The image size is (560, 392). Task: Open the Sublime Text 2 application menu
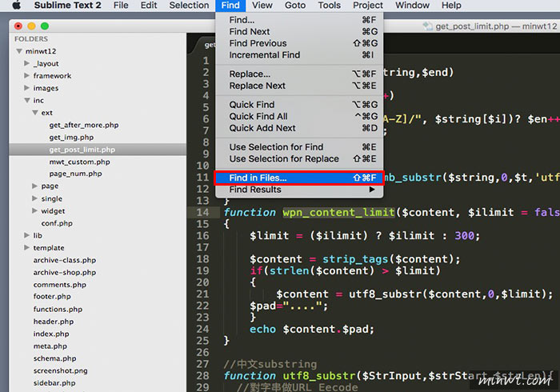(67, 5)
